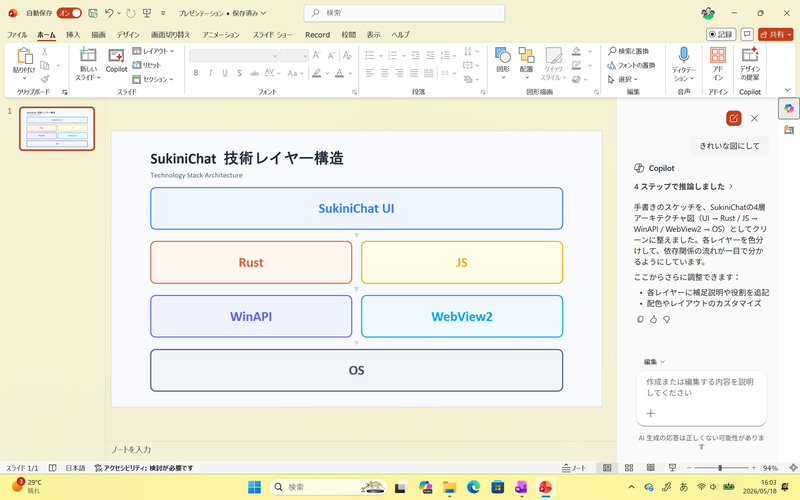The width and height of the screenshot is (800, 500).
Task: Toggle Italic formatting
Action: click(x=210, y=73)
